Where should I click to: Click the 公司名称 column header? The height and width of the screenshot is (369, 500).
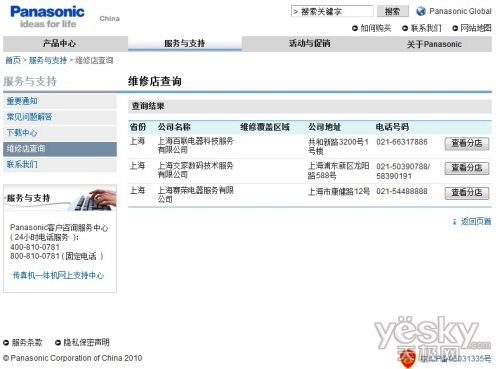click(x=174, y=127)
